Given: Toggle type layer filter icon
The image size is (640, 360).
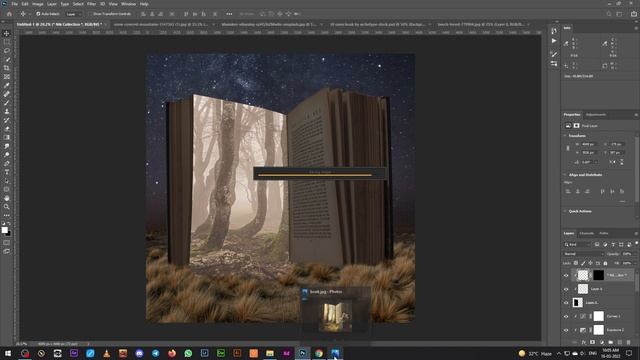Looking at the screenshot, I should coord(613,244).
